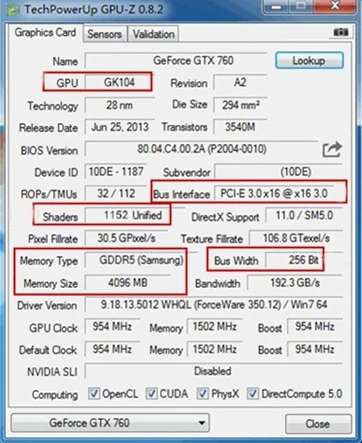Switch to the Sensors tab
Image resolution: width=362 pixels, height=443 pixels.
[x=105, y=34]
